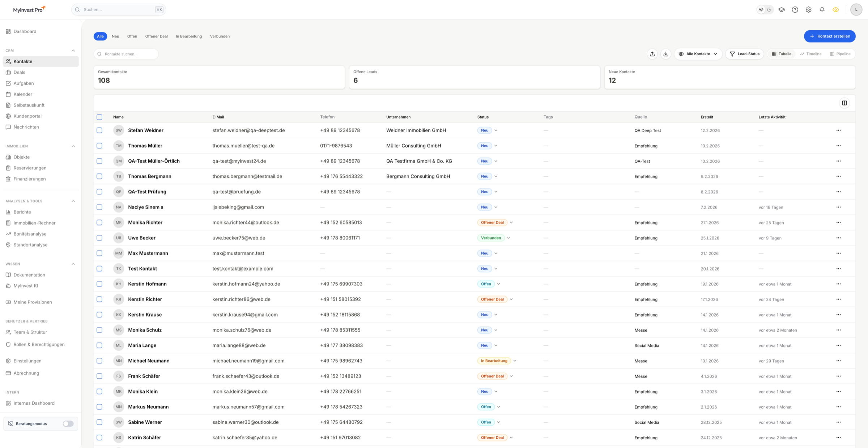Expand the Alle Kontakte dropdown

tap(698, 53)
